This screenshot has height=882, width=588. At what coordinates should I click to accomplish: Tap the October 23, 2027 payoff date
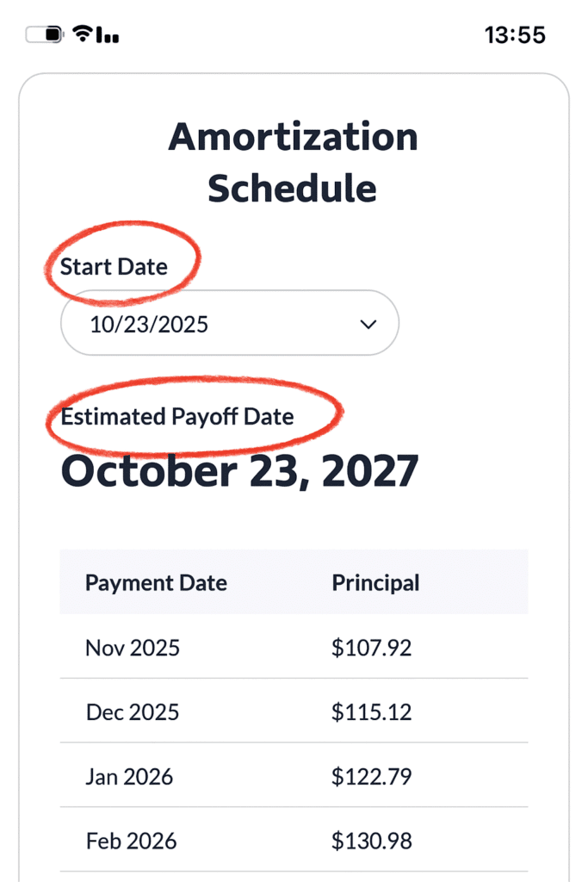pyautogui.click(x=239, y=470)
